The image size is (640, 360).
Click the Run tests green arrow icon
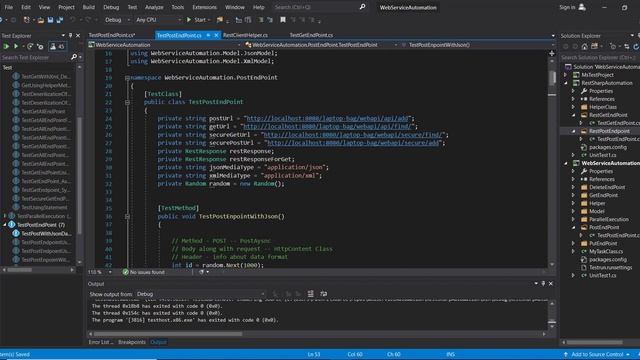pyautogui.click(x=16, y=47)
